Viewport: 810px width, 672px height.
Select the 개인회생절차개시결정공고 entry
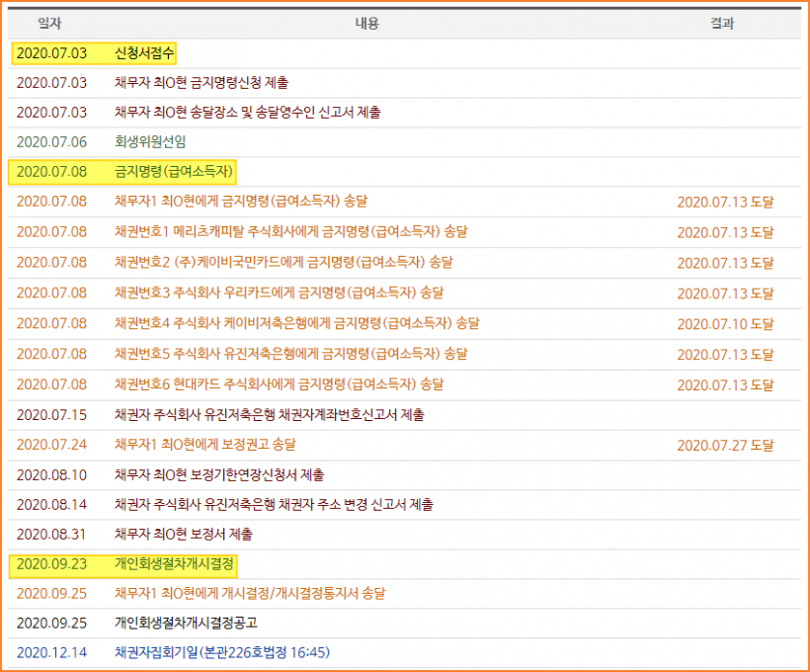[x=186, y=623]
